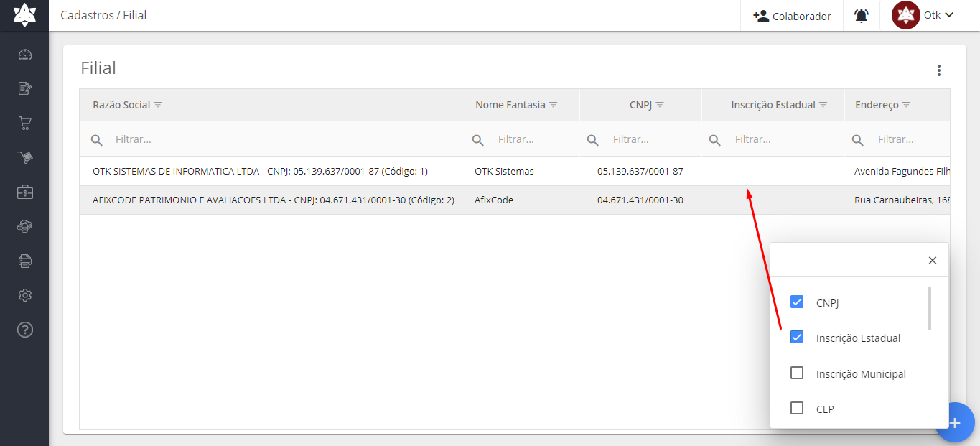980x446 pixels.
Task: Check the CEP column checkbox
Action: [x=797, y=408]
